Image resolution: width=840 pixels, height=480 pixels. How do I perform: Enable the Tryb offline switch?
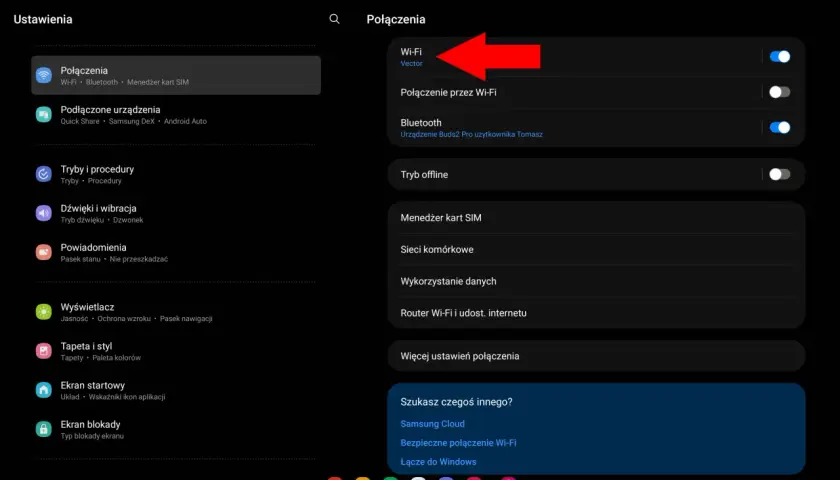tap(779, 174)
